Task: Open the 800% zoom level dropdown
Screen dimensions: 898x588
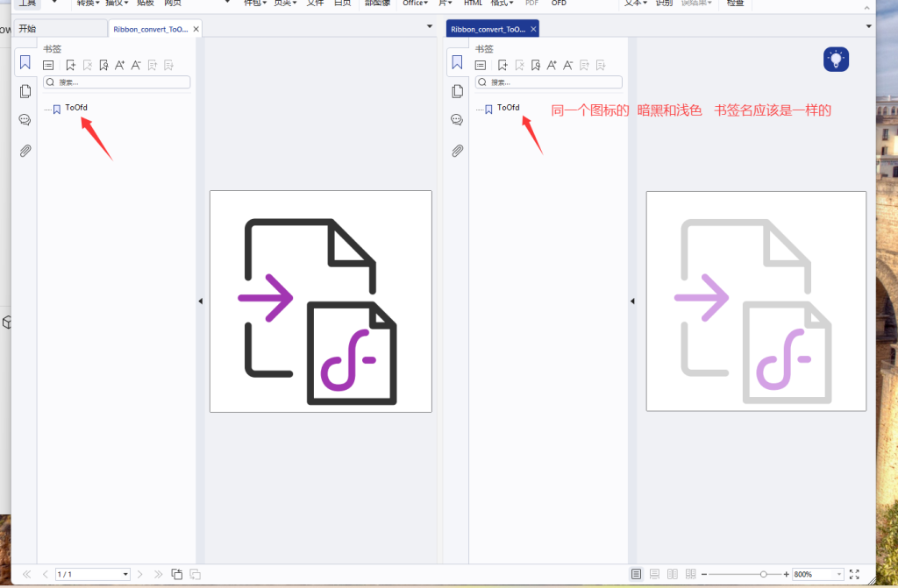Action: tap(839, 574)
